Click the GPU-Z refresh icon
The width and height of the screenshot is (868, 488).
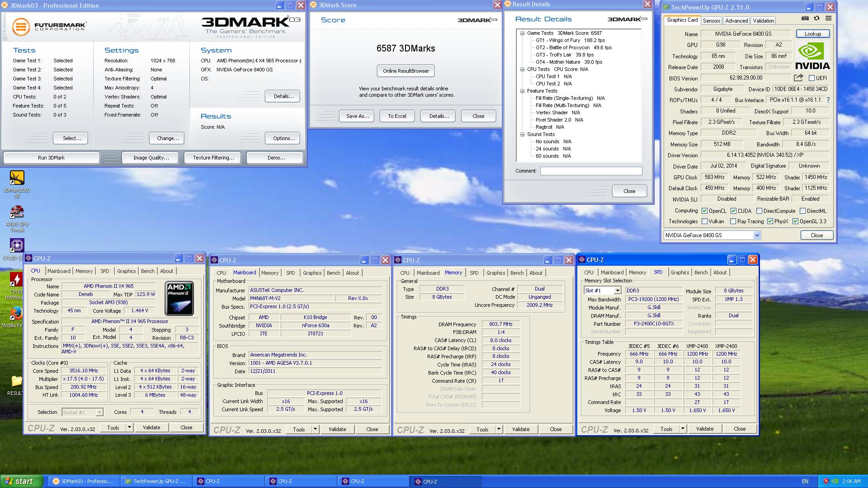[816, 19]
